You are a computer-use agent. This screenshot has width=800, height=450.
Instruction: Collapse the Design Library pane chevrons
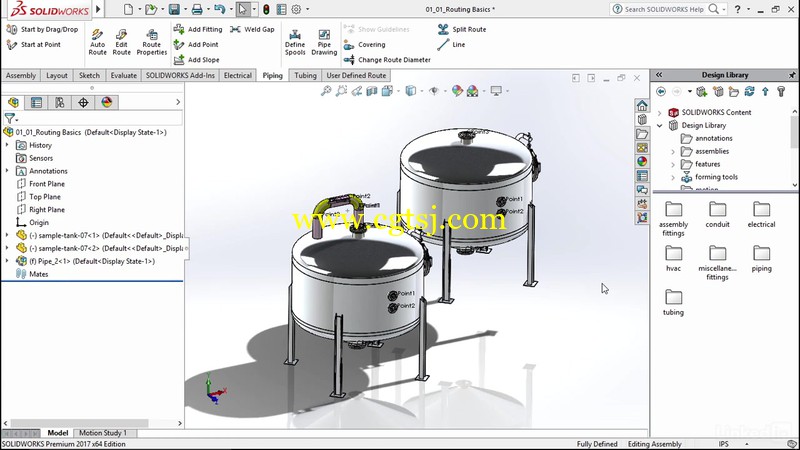pyautogui.click(x=659, y=74)
